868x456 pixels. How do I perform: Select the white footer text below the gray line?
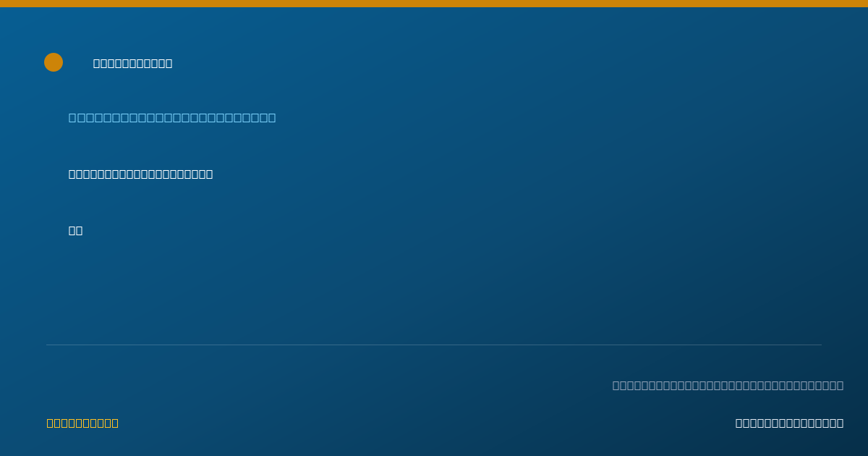click(x=789, y=423)
